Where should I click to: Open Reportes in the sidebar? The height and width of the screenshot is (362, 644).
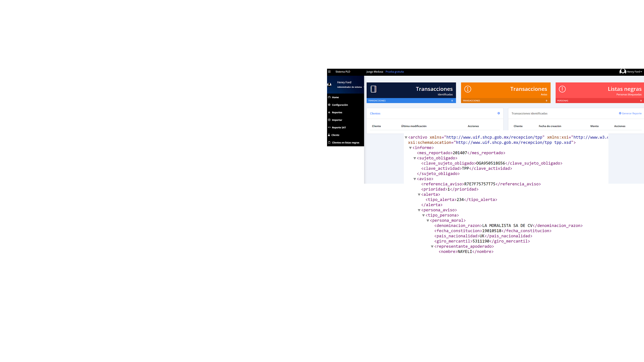(x=337, y=113)
